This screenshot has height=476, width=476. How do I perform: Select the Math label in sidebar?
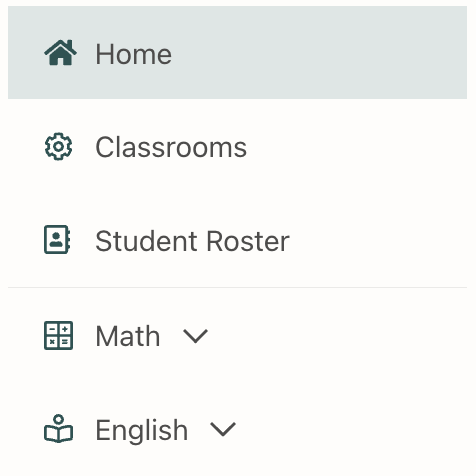[x=128, y=336]
